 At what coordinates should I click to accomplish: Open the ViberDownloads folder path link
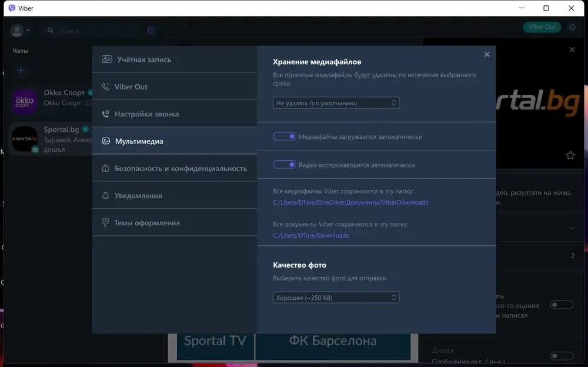350,202
